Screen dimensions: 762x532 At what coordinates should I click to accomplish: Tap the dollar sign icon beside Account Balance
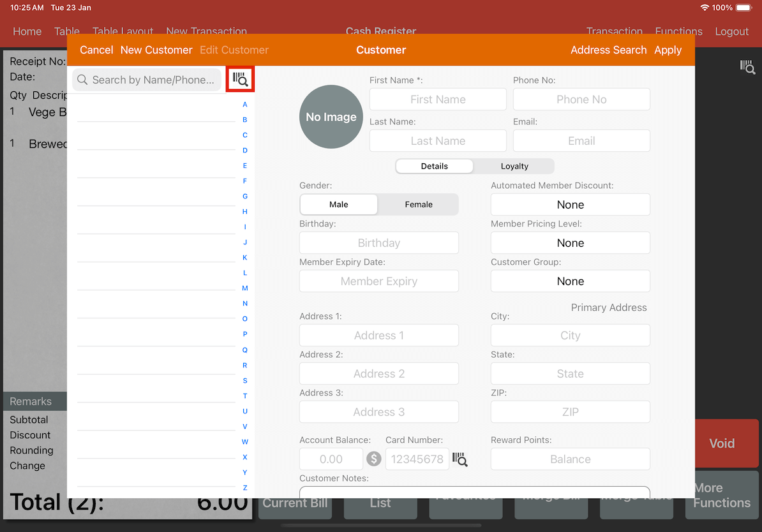pos(374,459)
